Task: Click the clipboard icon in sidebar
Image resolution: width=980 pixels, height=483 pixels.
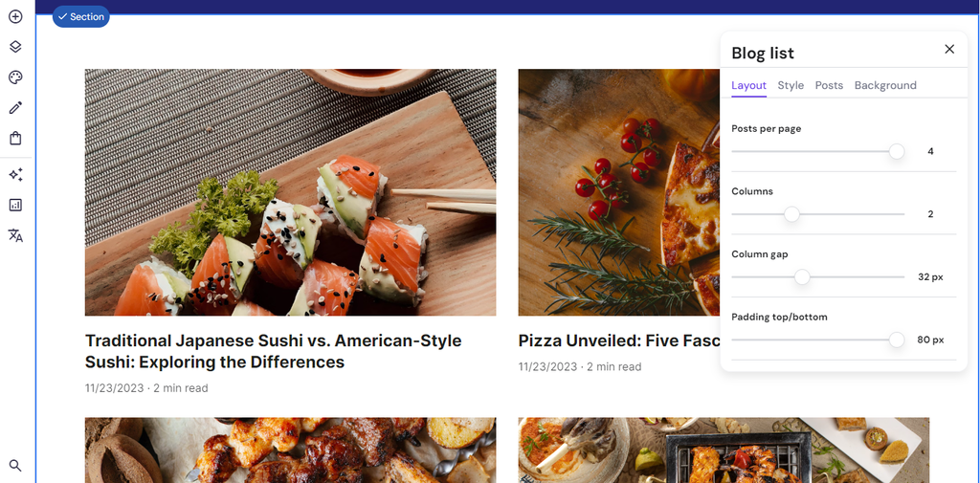Action: [15, 139]
